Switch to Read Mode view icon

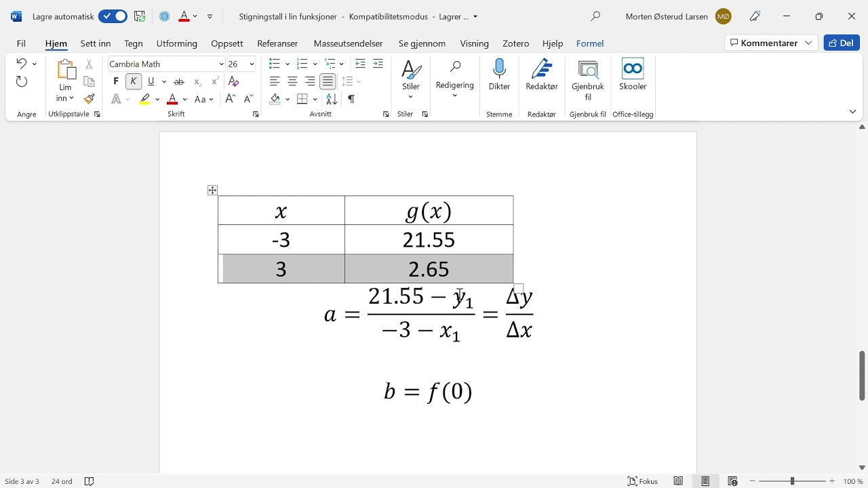point(679,481)
